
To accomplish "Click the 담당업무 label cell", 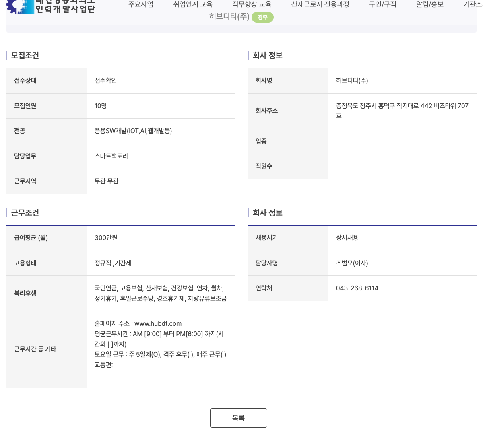I will pyautogui.click(x=46, y=156).
